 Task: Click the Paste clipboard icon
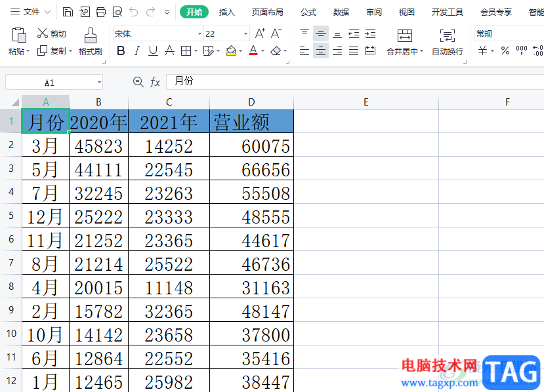pyautogui.click(x=19, y=35)
